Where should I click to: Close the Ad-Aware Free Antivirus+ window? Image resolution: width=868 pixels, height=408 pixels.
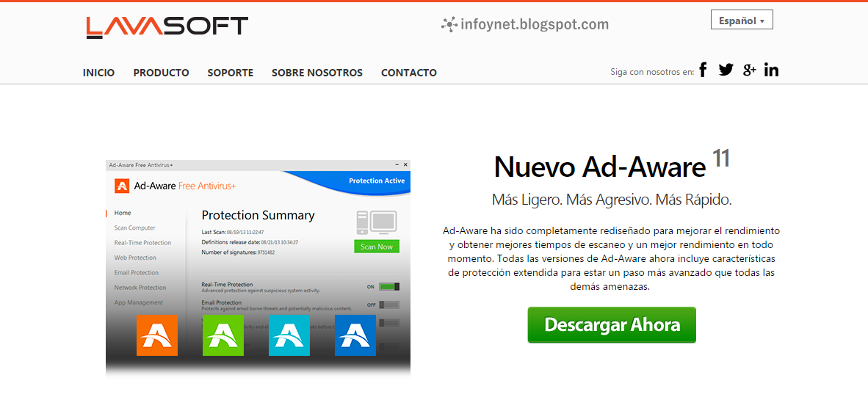click(405, 165)
